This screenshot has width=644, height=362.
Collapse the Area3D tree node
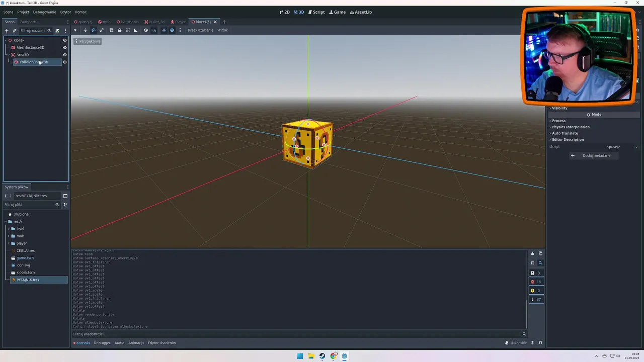click(9, 55)
